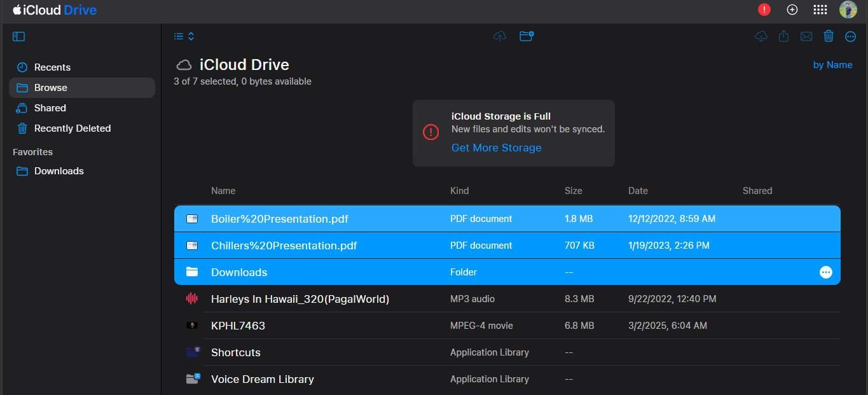Click the 12/12/2022, 8:59 AM date

[672, 219]
